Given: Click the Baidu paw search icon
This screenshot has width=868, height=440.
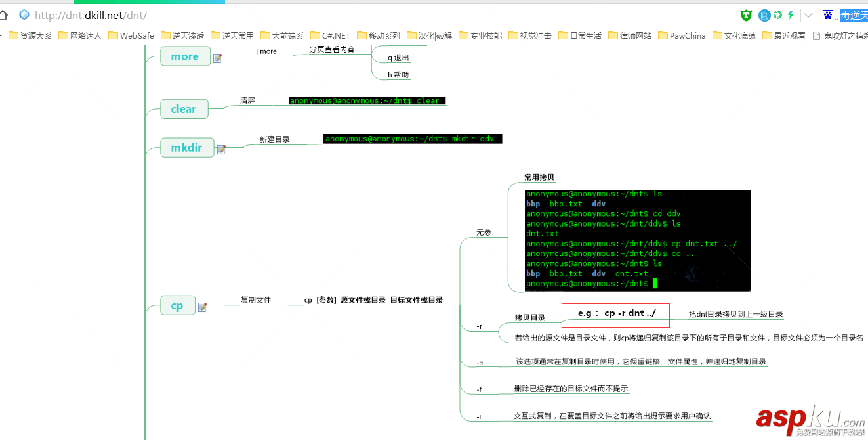Looking at the screenshot, I should tap(828, 14).
